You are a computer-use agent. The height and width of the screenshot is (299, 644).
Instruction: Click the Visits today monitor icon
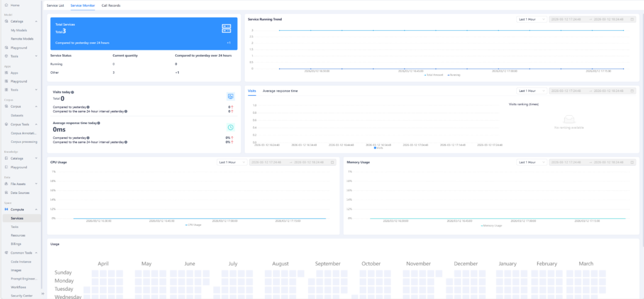231,96
